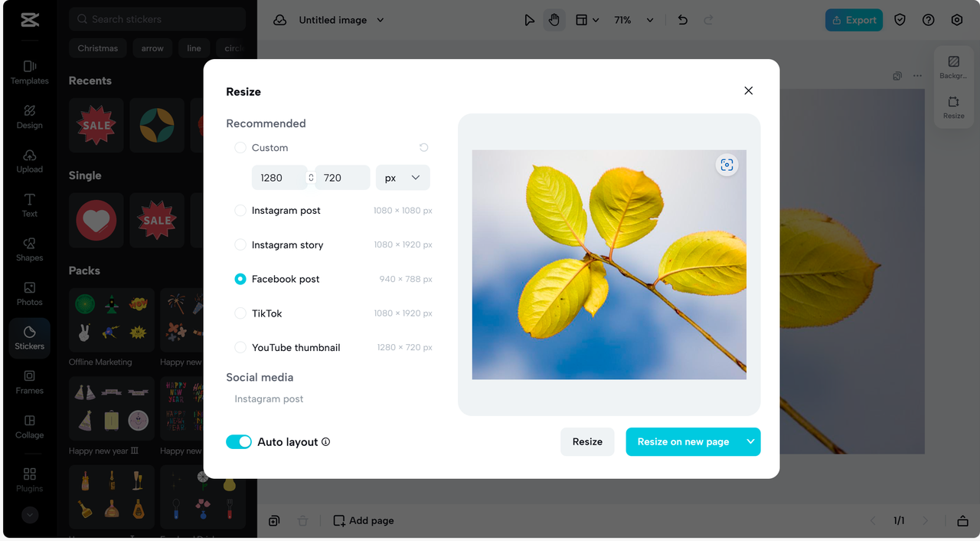Open the layers icon at bottom right
Viewport: 980px width, 541px height.
962,521
